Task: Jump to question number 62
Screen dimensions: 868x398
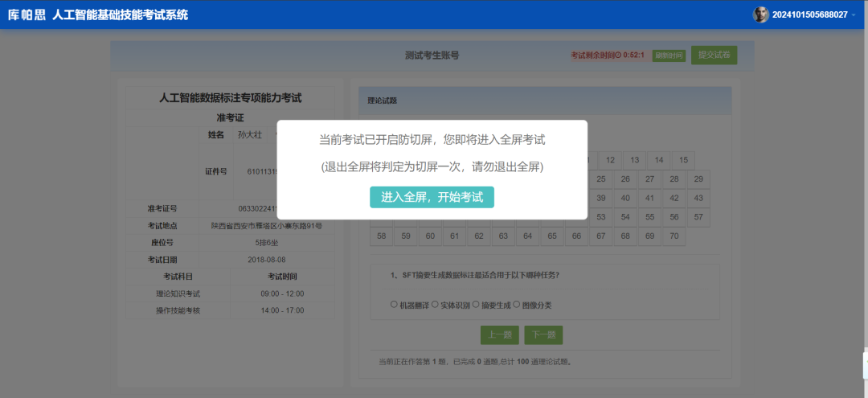Action: 479,236
